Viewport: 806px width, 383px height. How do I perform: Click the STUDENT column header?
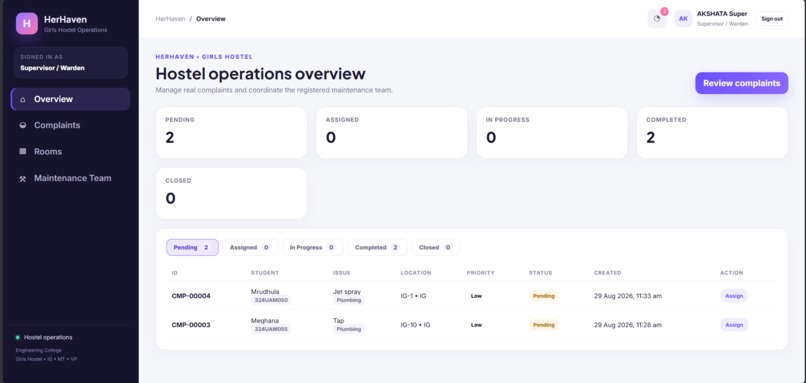click(x=265, y=273)
